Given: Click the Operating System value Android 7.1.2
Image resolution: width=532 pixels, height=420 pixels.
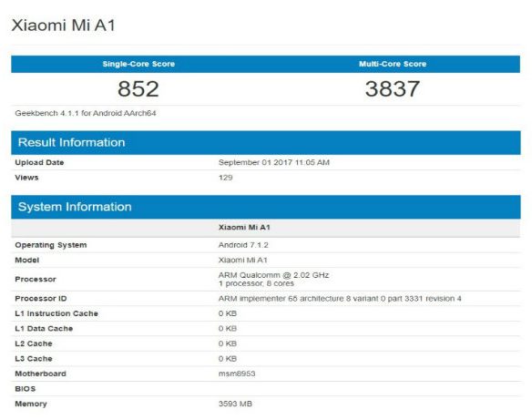Looking at the screenshot, I should [243, 245].
